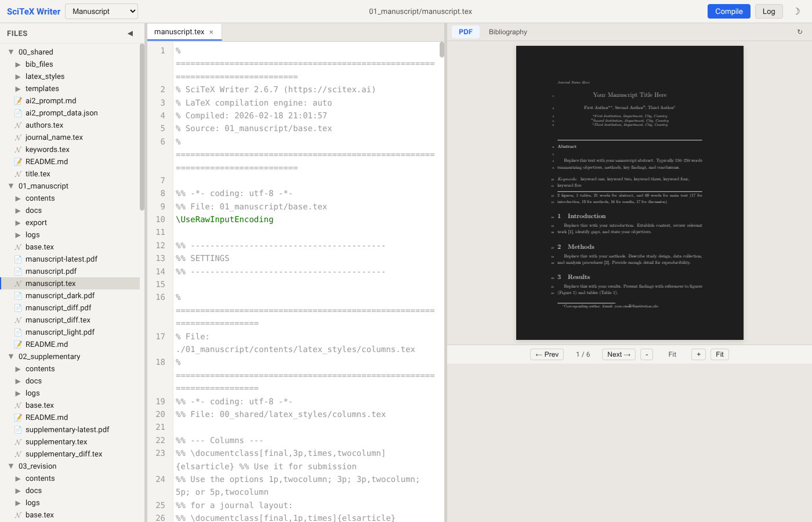812x522 pixels.
Task: Open the Log view
Action: 768,11
